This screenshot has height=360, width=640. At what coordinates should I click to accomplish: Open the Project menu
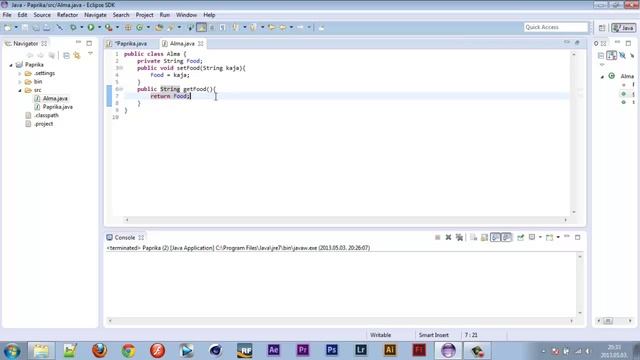pos(144,15)
